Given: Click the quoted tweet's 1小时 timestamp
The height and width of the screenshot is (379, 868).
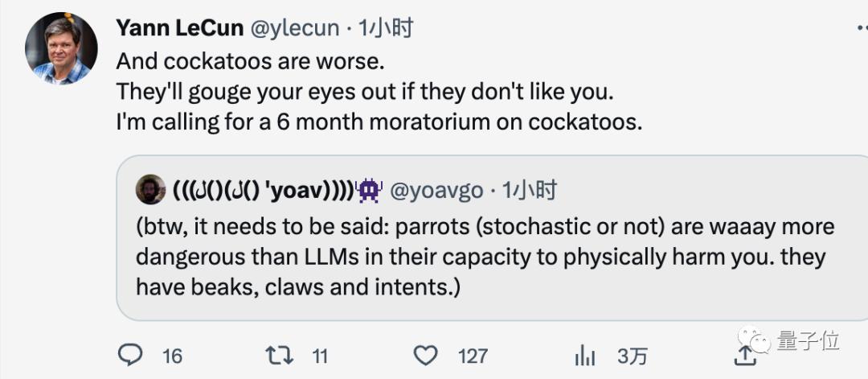Looking at the screenshot, I should [529, 191].
